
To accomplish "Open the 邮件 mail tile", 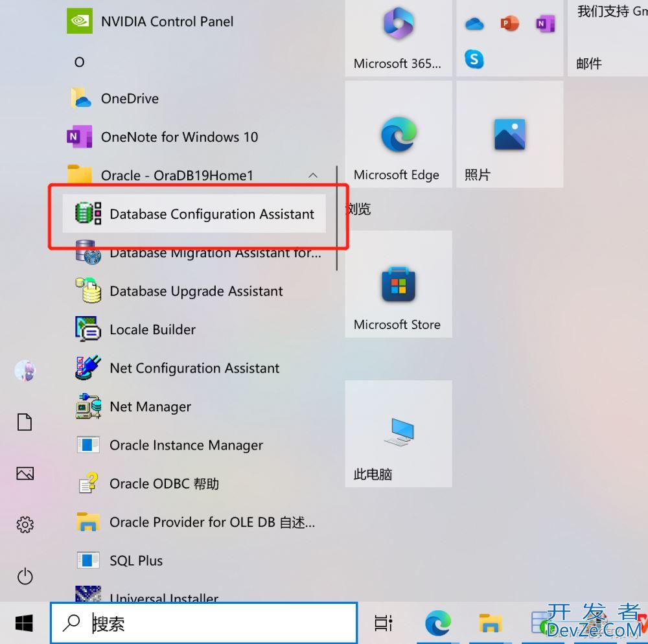I will click(608, 38).
